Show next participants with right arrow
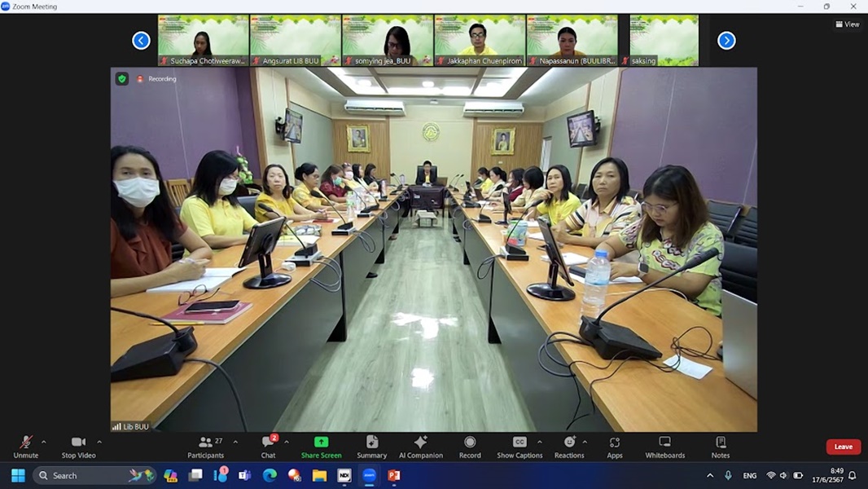The width and height of the screenshot is (868, 489). click(x=726, y=40)
